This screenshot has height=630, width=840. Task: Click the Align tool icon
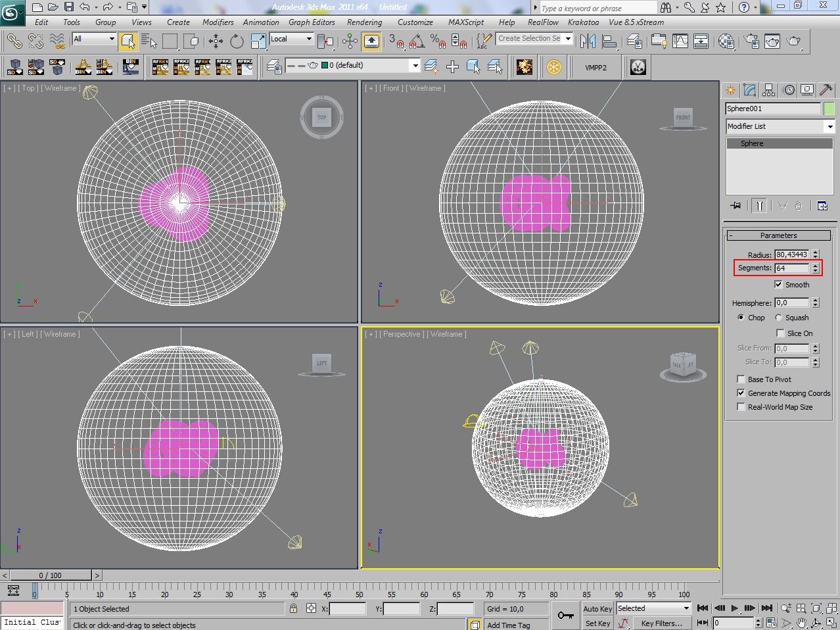(x=609, y=41)
